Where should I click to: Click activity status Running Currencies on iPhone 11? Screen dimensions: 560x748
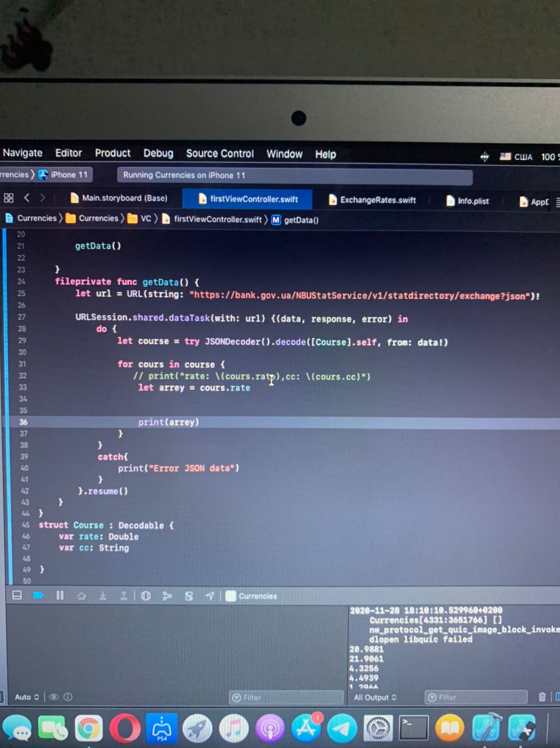[295, 175]
